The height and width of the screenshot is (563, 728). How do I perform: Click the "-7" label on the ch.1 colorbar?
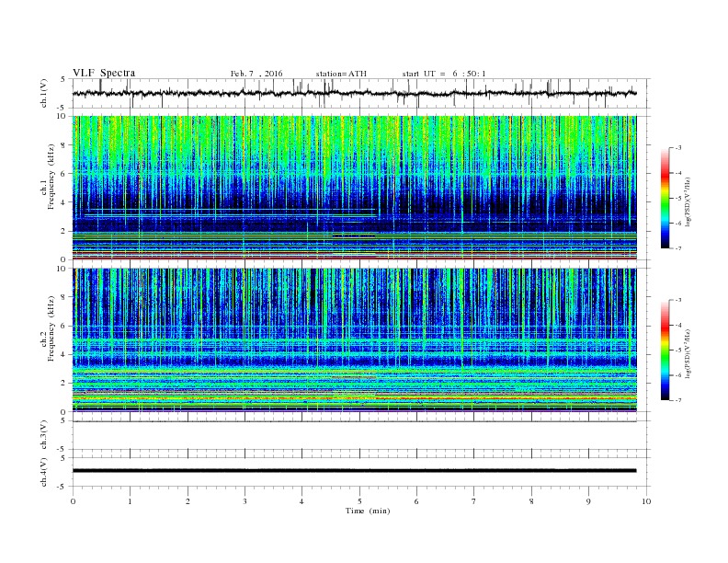pyautogui.click(x=677, y=248)
